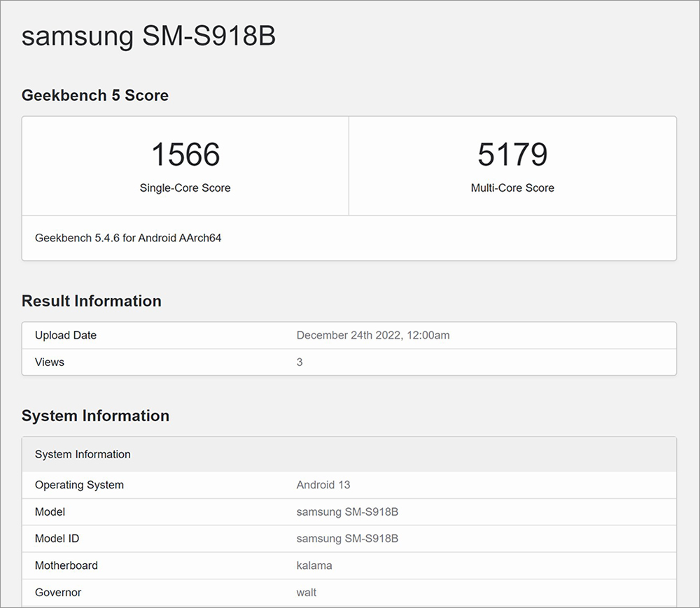Click the Model ID label

click(x=57, y=539)
